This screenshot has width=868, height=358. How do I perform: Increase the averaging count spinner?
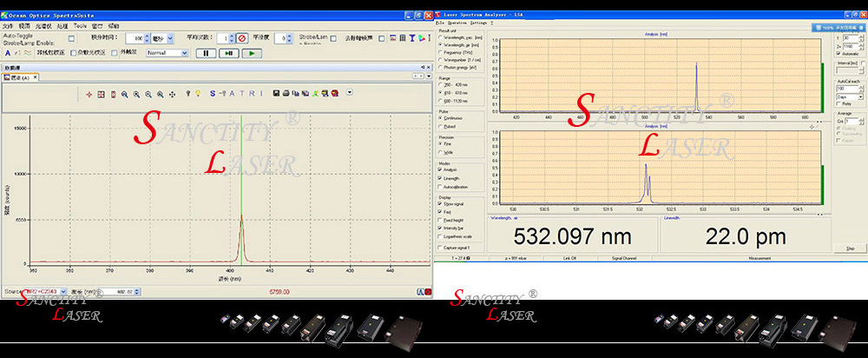(232, 36)
